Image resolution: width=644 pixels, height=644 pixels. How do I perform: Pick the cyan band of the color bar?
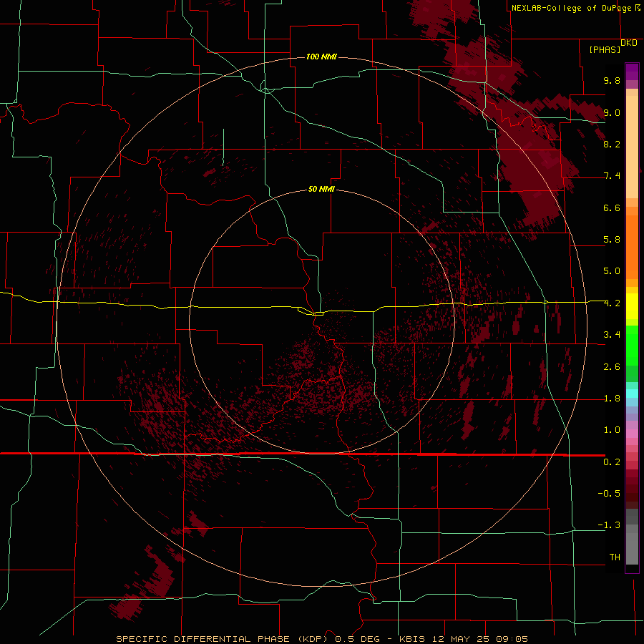(x=632, y=394)
